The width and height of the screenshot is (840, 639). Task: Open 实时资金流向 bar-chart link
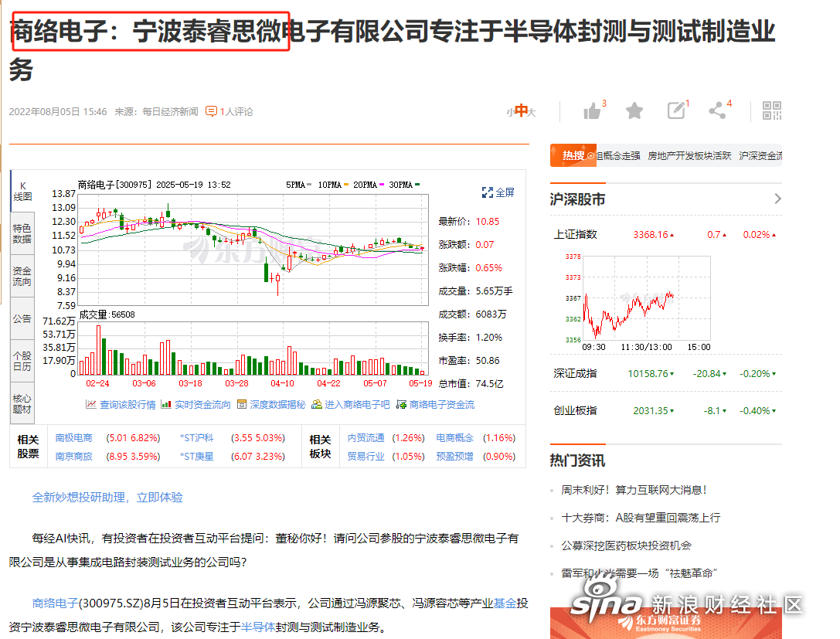pyautogui.click(x=196, y=404)
